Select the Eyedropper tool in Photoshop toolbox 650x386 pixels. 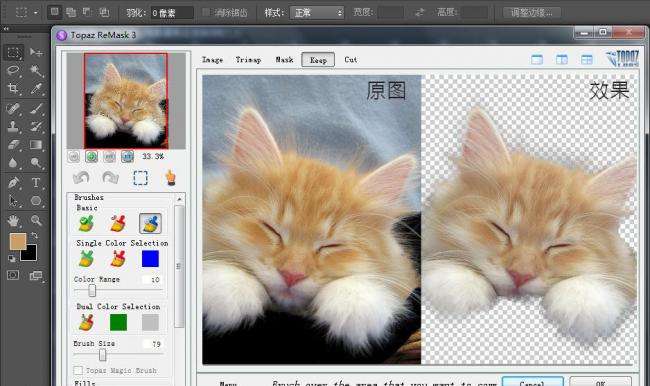tap(36, 88)
